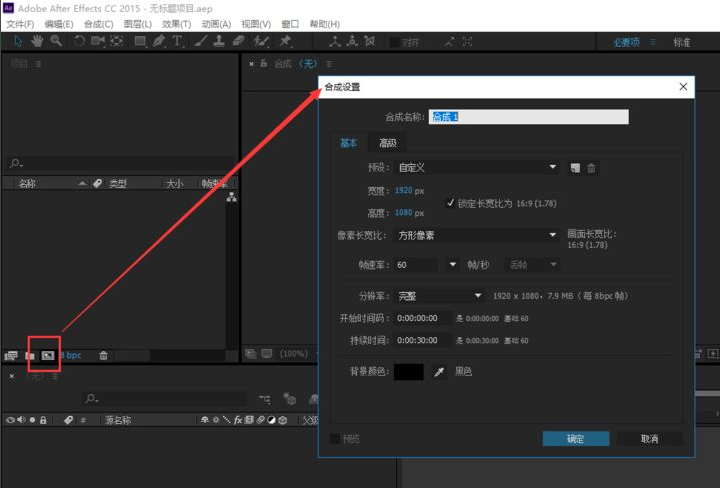Click the View Axis Mode icon
The height and width of the screenshot is (488, 720).
click(x=370, y=42)
